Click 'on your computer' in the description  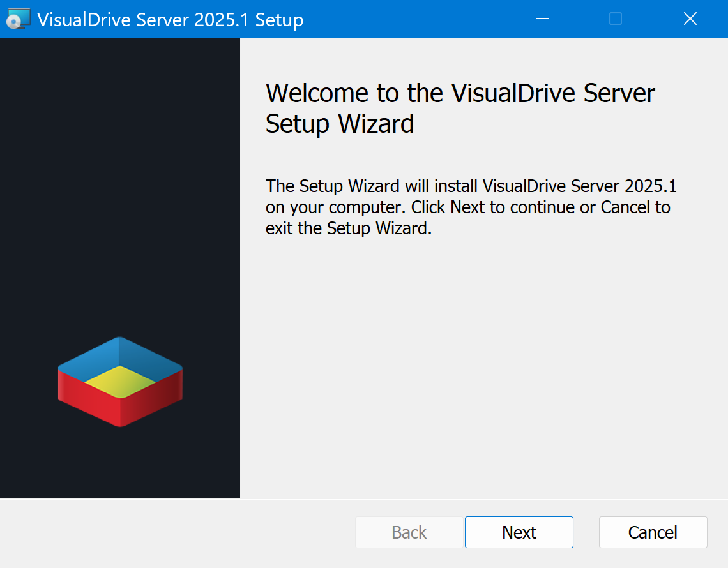click(x=335, y=207)
